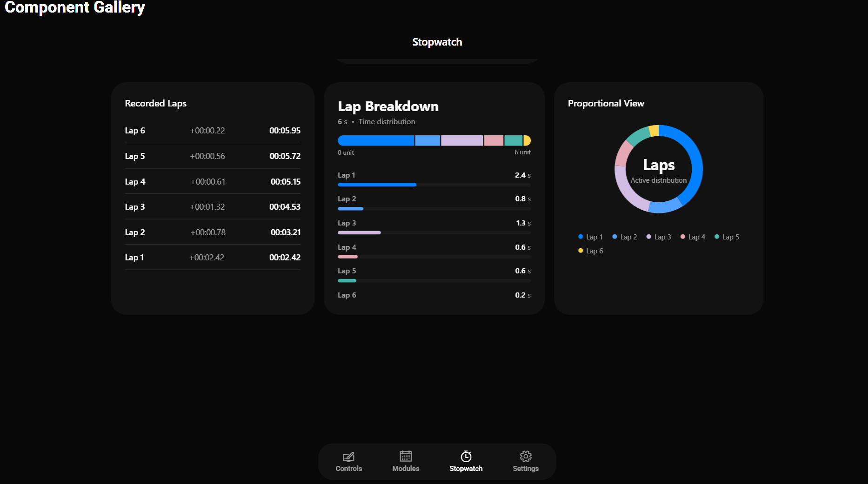This screenshot has width=868, height=484.
Task: Click the lavender segment in stacked bar
Action: pyautogui.click(x=462, y=140)
